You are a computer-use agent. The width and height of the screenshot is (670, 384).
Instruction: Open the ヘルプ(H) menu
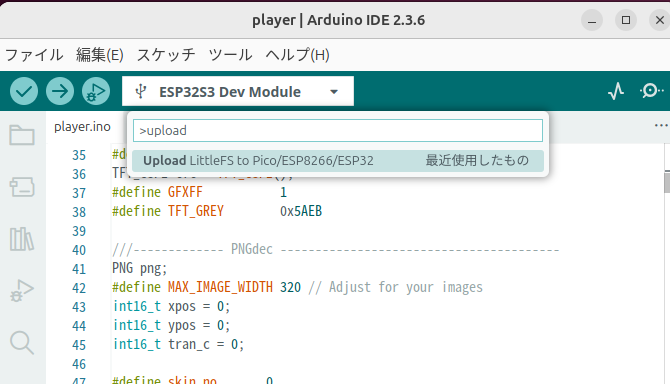pyautogui.click(x=297, y=55)
